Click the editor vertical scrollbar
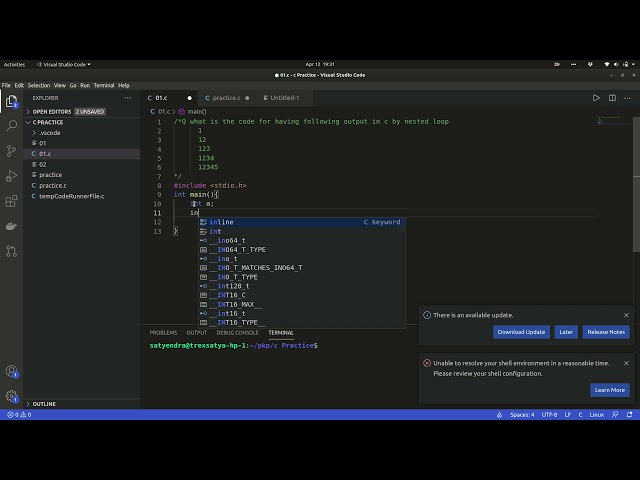The image size is (640, 480). pos(636,184)
